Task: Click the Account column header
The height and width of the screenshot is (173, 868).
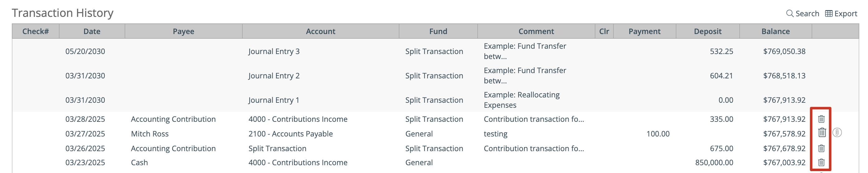Action: [x=321, y=32]
